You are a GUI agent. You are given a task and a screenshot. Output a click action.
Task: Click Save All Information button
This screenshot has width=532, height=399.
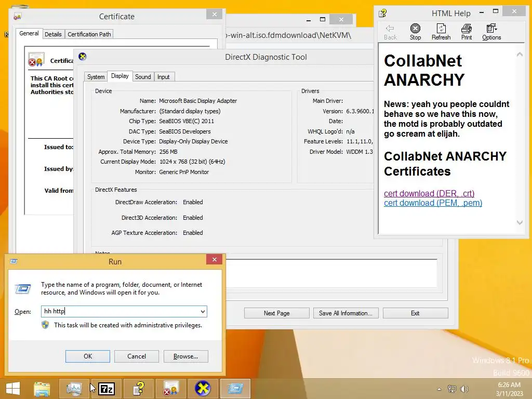coord(345,313)
